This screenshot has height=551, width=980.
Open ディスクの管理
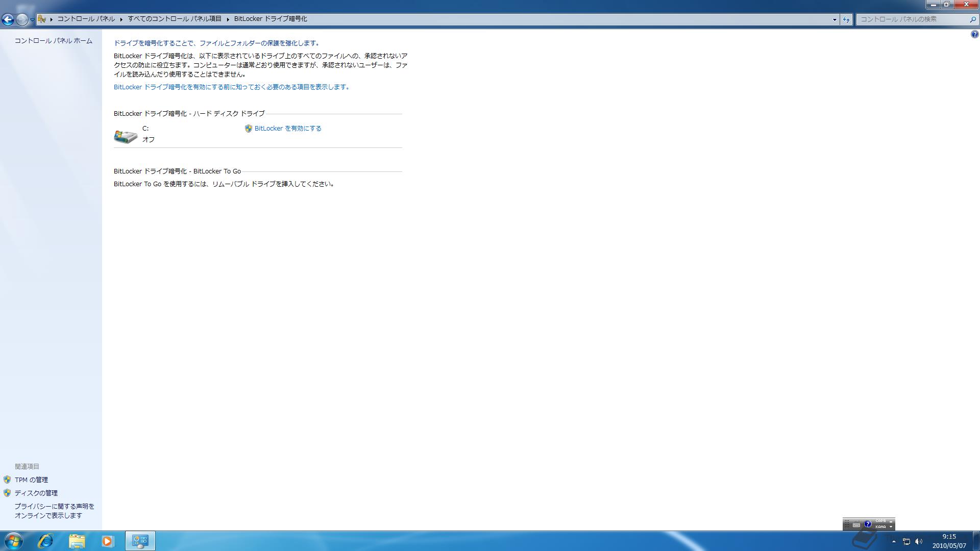click(36, 493)
